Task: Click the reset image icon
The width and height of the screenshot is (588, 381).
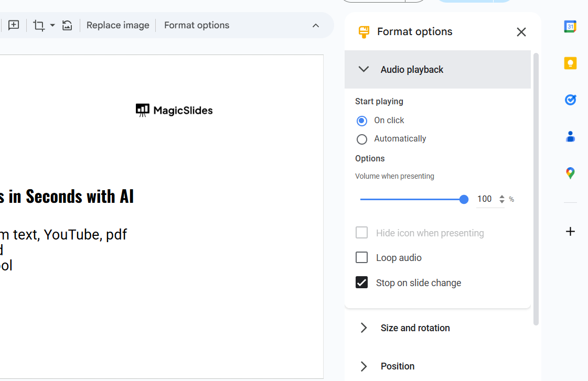Action: pyautogui.click(x=67, y=25)
